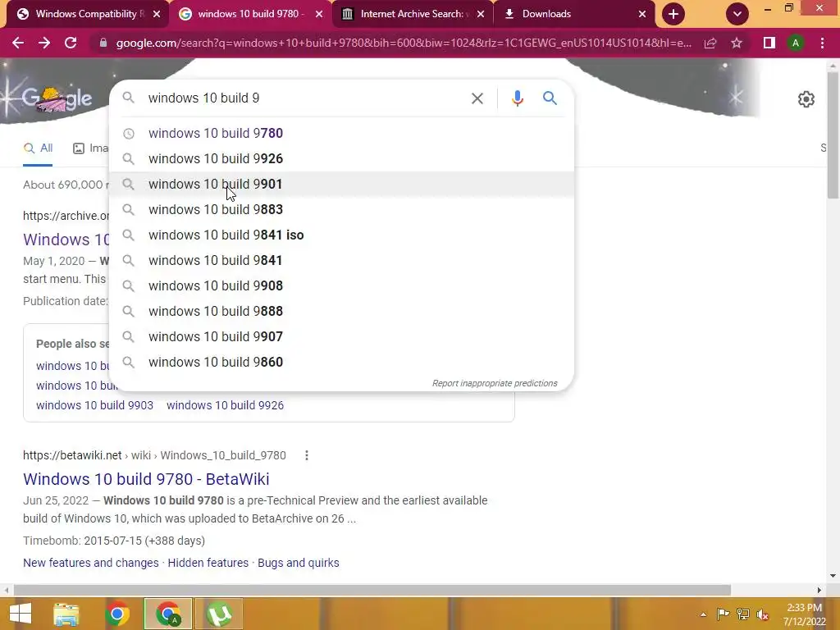Image resolution: width=840 pixels, height=630 pixels.
Task: Open Windows 10 build 9780 - BetaWiki result
Action: coord(146,479)
